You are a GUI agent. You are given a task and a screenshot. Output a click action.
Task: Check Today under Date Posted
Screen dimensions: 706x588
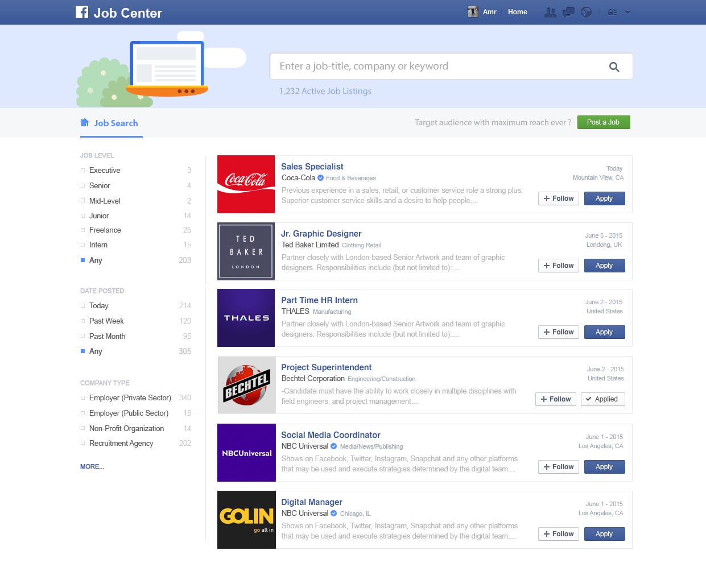83,305
